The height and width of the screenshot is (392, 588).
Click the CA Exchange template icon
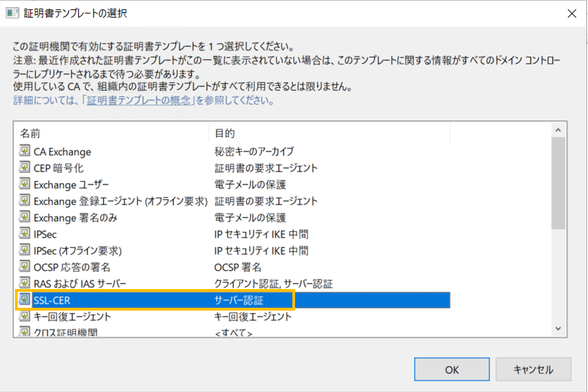point(24,151)
